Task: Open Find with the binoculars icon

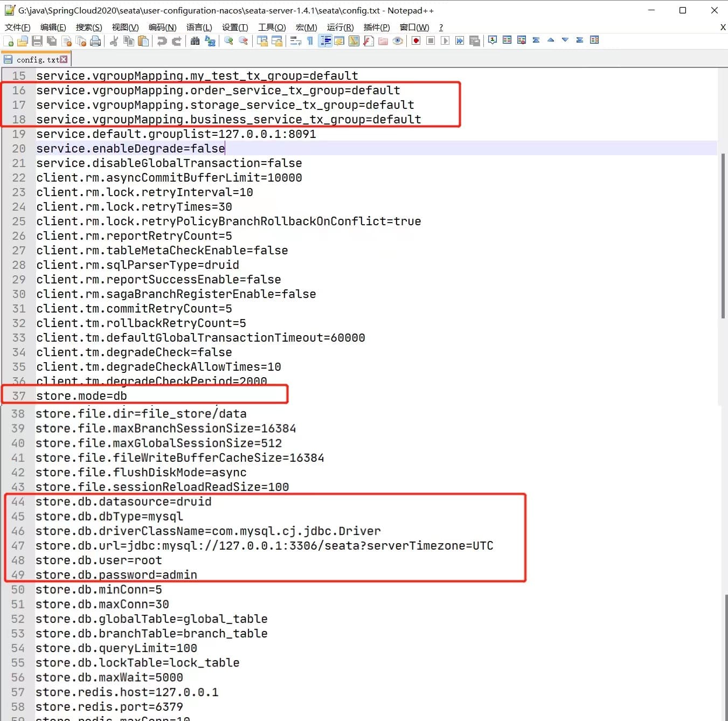Action: click(x=195, y=41)
